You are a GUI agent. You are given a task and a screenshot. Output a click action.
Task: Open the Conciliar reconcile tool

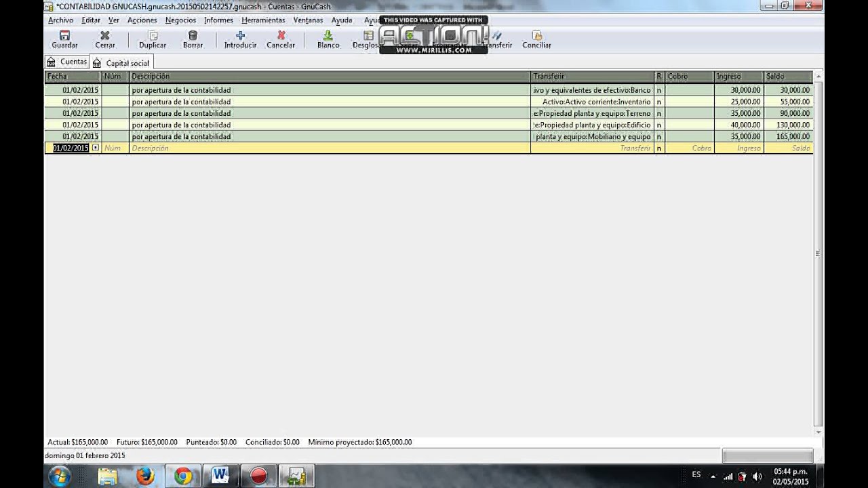tap(536, 39)
